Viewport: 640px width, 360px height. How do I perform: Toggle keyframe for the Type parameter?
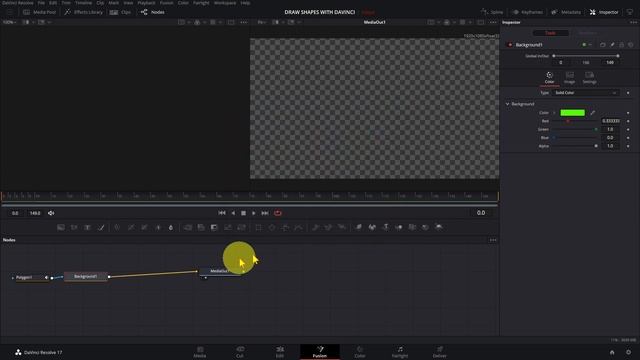point(628,93)
